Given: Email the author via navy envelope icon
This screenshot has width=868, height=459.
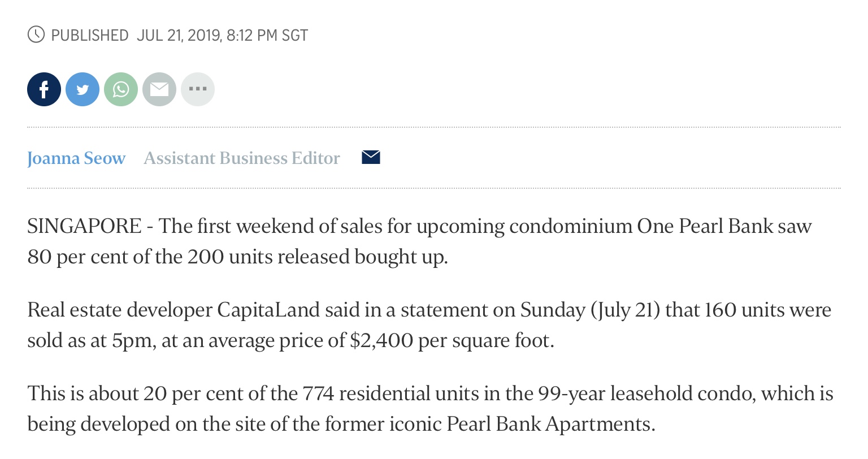Looking at the screenshot, I should point(371,158).
